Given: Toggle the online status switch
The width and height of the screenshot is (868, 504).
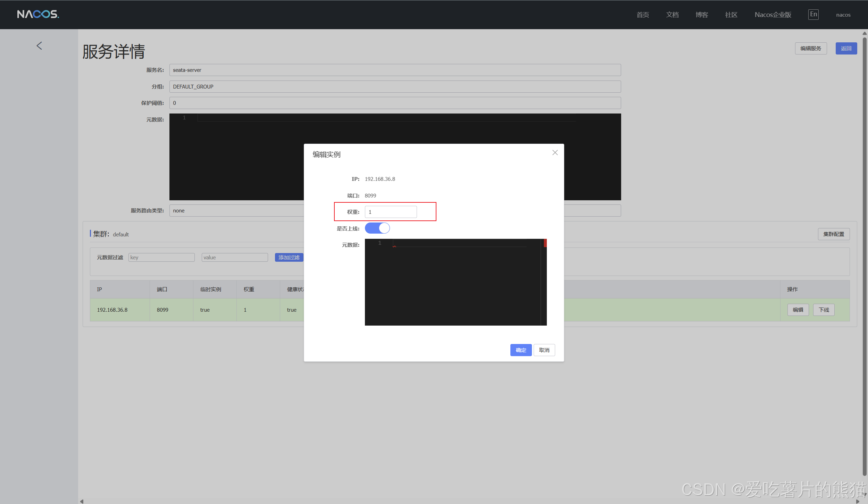Looking at the screenshot, I should click(377, 228).
